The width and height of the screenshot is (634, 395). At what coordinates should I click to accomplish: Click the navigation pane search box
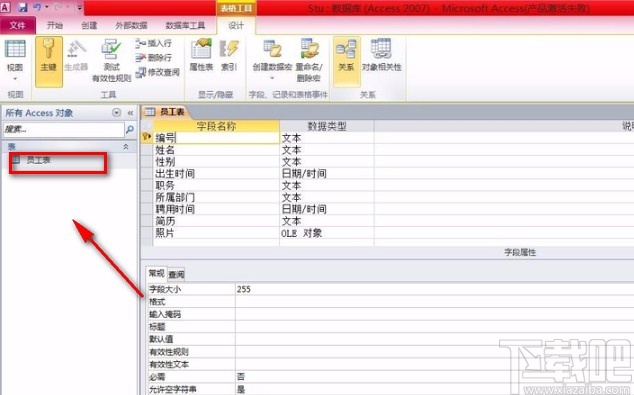63,129
